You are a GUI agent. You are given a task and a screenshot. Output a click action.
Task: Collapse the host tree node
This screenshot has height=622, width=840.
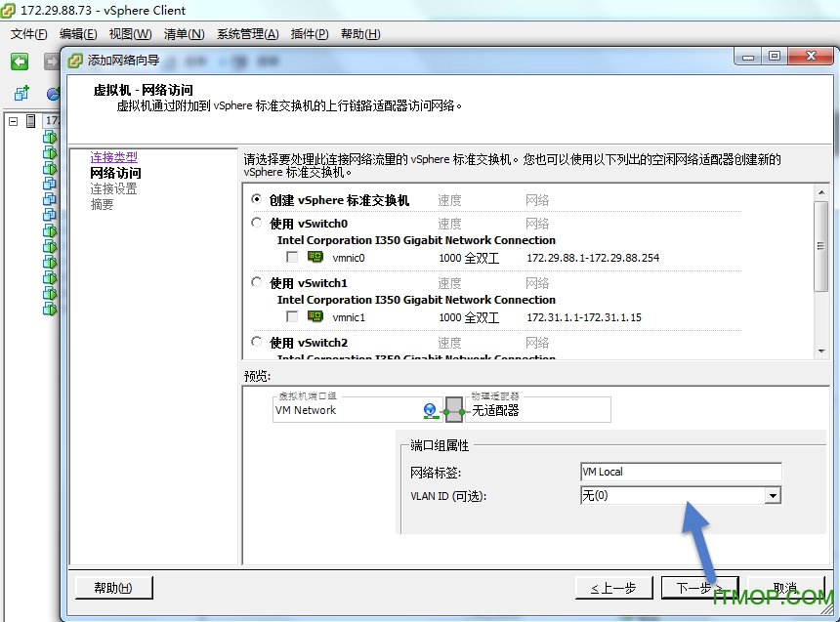pyautogui.click(x=14, y=121)
